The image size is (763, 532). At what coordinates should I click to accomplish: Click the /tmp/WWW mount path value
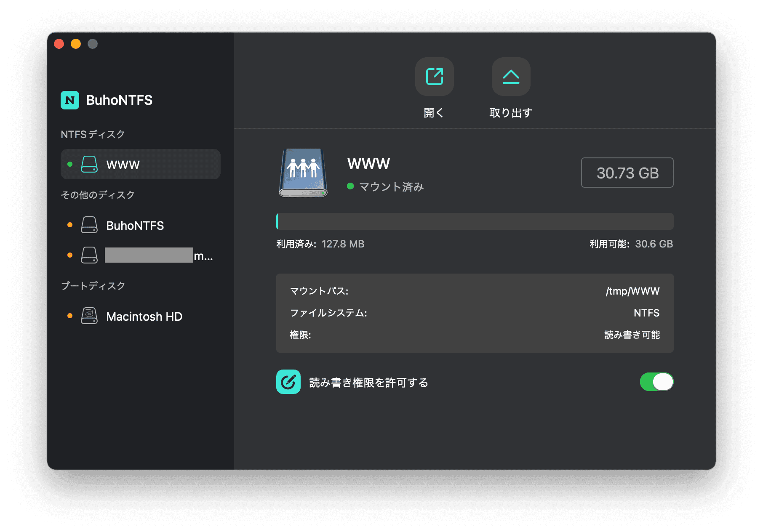click(632, 291)
